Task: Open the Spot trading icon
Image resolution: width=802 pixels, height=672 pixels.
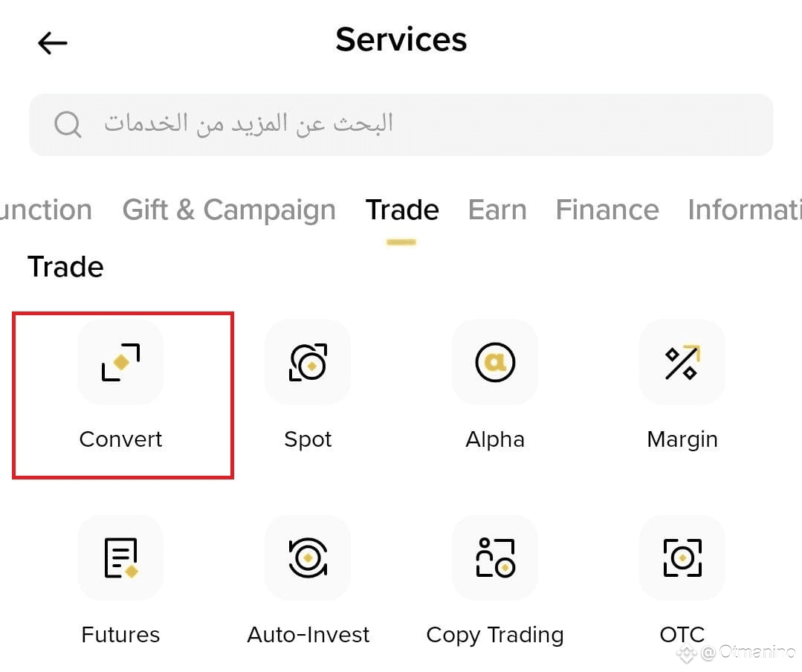Action: coord(308,362)
